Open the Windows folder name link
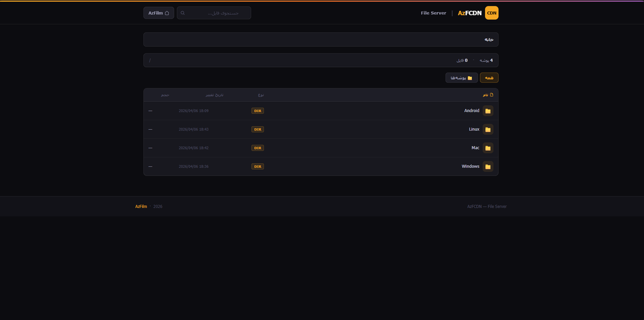 click(x=471, y=166)
